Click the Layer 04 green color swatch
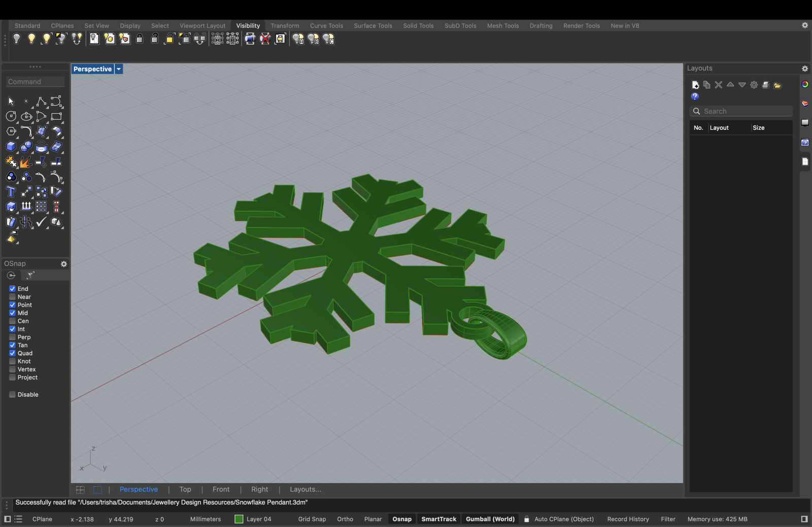Image resolution: width=812 pixels, height=527 pixels. tap(239, 519)
